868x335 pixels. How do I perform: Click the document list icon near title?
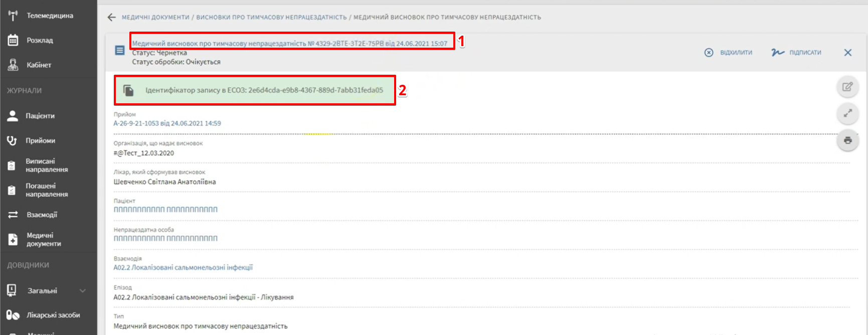(x=120, y=50)
